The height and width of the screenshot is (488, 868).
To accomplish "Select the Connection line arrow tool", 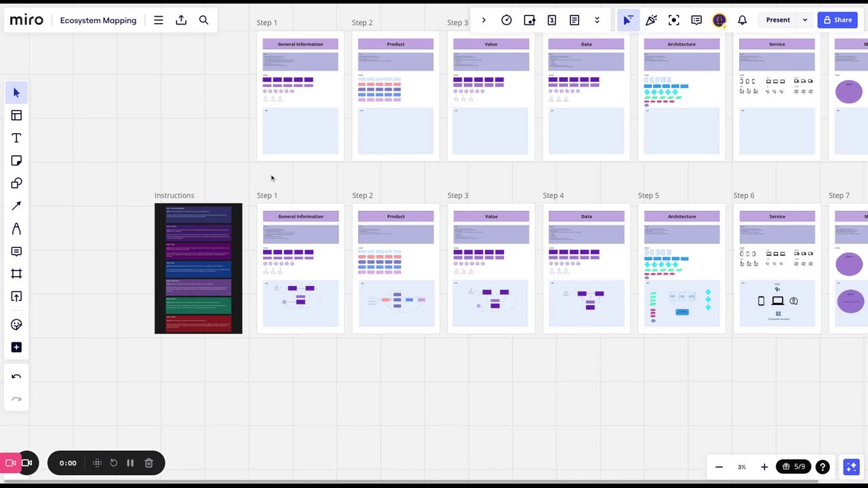I will 16,206.
